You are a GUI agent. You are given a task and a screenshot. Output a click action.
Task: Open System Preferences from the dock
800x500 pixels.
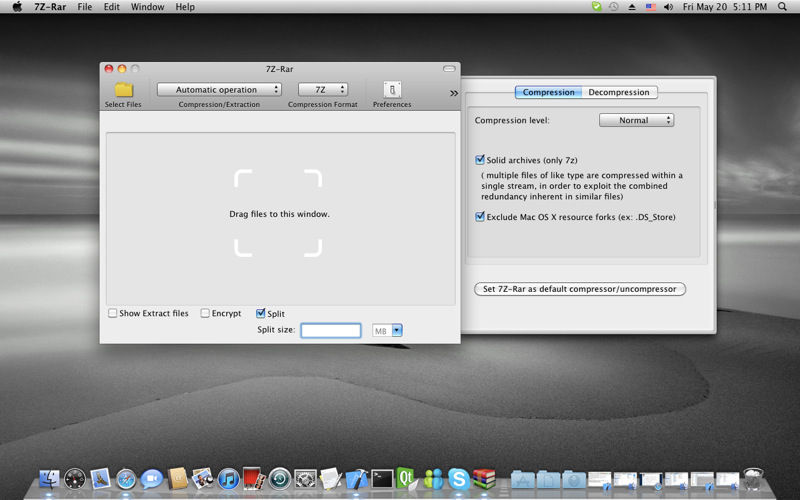click(x=306, y=480)
